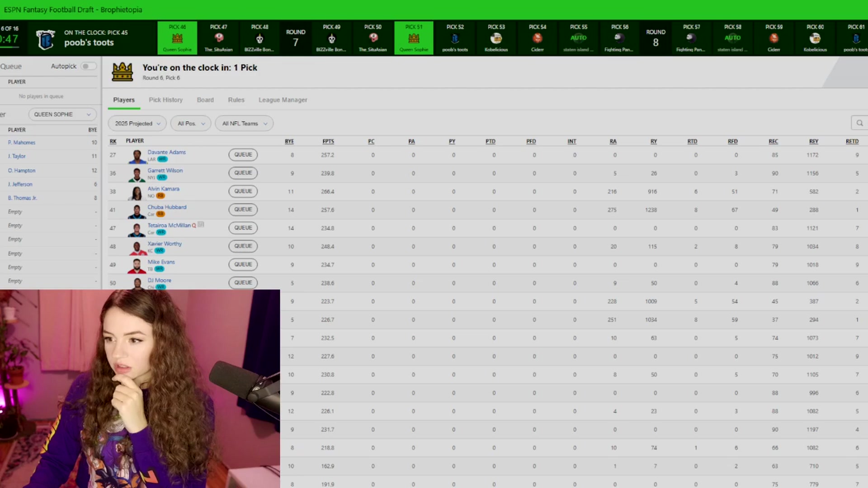Select O. Hampton in roster list

click(x=22, y=171)
